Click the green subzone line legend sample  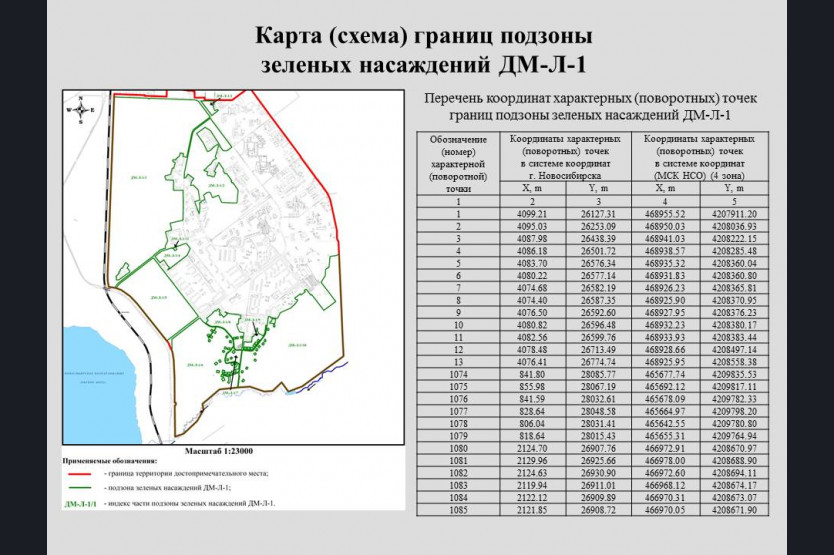pyautogui.click(x=80, y=488)
